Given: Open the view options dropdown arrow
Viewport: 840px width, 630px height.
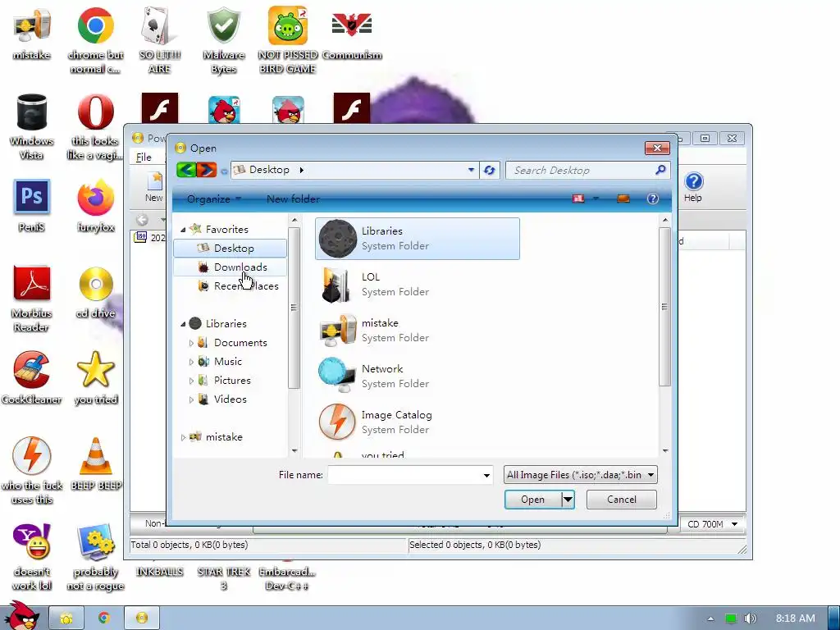Looking at the screenshot, I should [x=596, y=199].
